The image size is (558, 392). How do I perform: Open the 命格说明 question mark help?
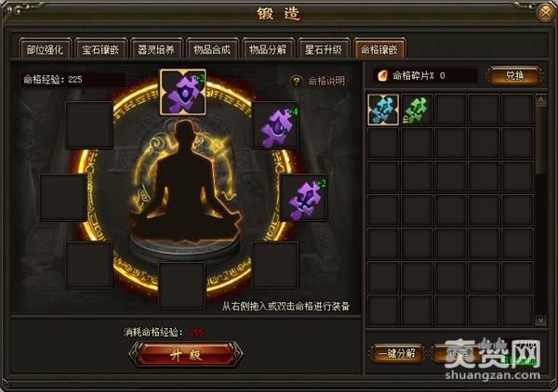[297, 81]
